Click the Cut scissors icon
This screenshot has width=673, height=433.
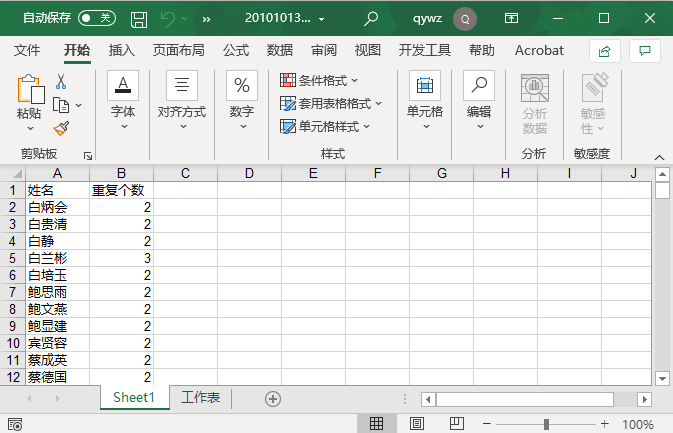coord(61,81)
